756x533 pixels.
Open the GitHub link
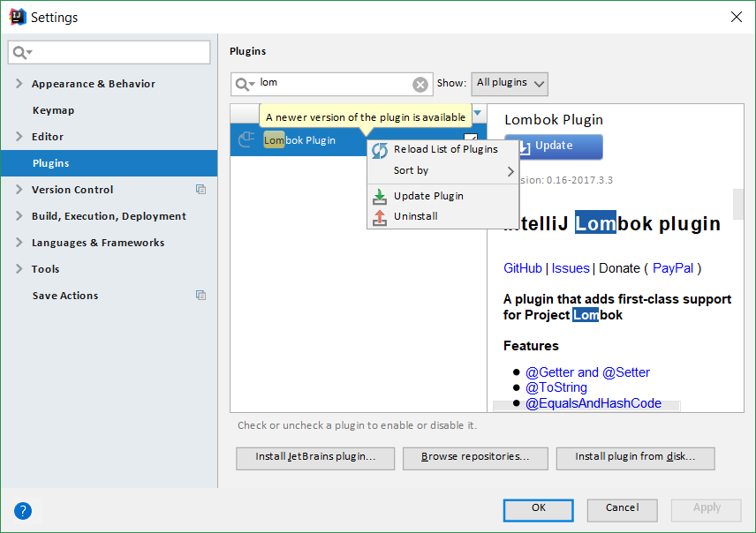click(523, 268)
